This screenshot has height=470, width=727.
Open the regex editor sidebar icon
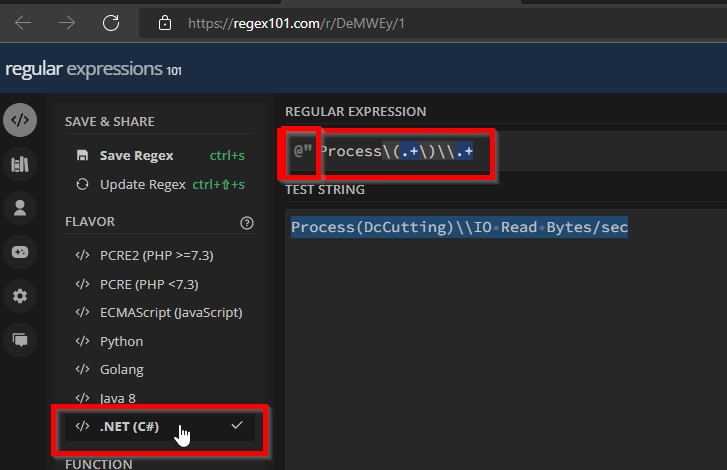point(20,120)
